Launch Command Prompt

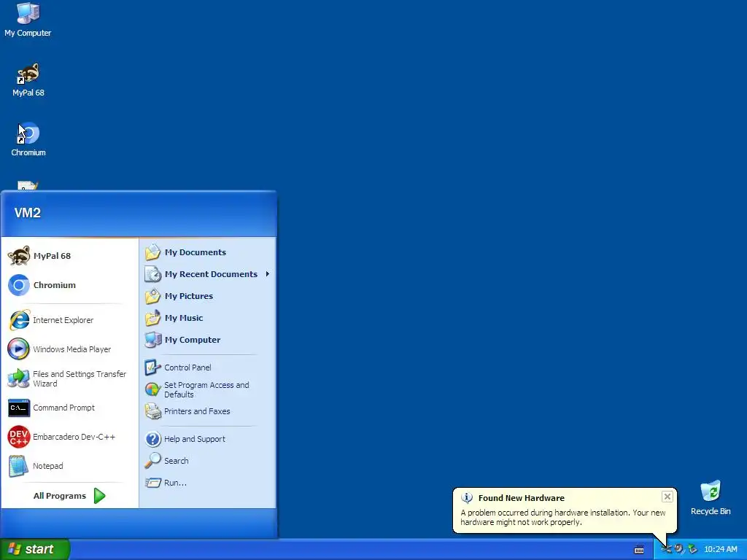click(69, 408)
